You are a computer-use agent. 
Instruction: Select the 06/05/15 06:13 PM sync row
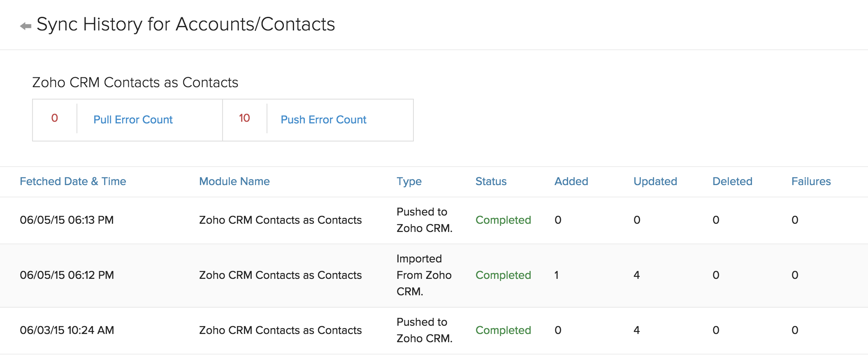67,220
